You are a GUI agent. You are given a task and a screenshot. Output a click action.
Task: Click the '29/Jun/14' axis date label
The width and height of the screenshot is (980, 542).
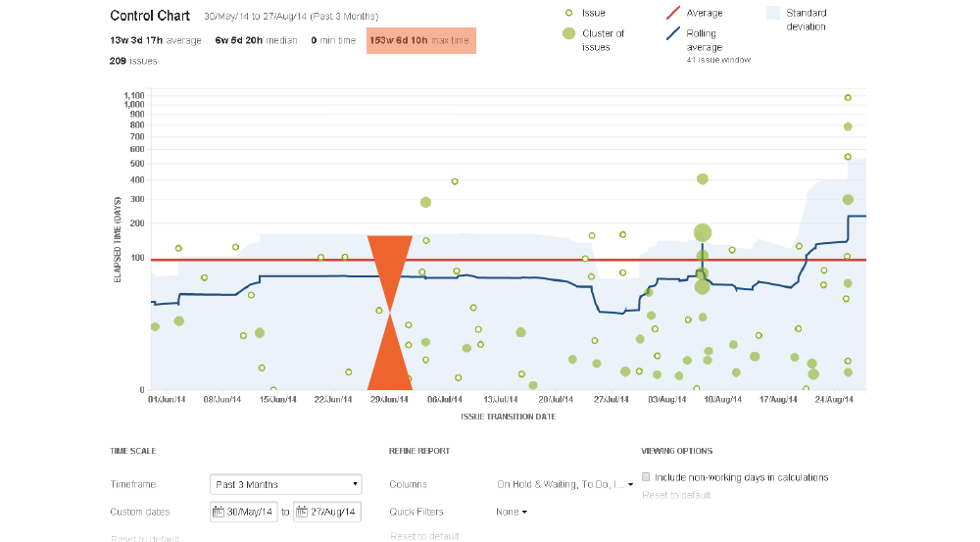click(389, 400)
